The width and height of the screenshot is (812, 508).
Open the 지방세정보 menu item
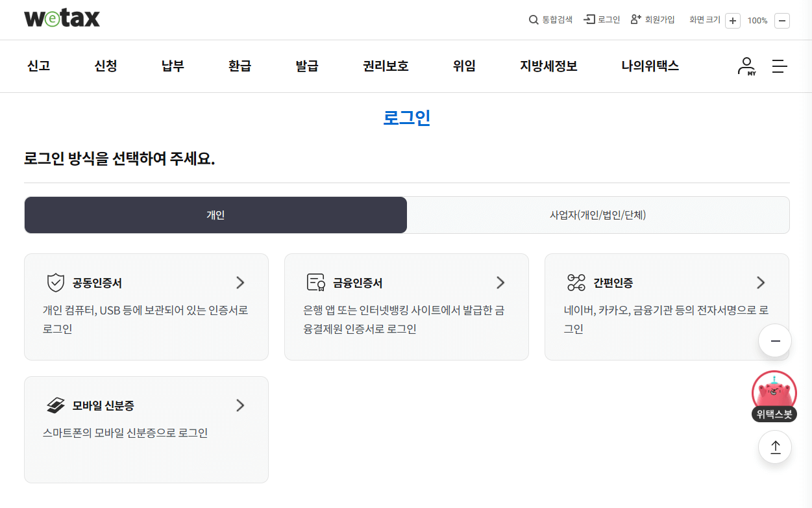pos(548,66)
